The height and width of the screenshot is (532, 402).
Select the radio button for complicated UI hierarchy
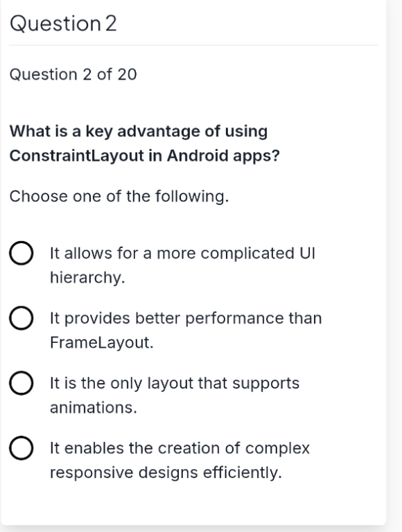(21, 253)
